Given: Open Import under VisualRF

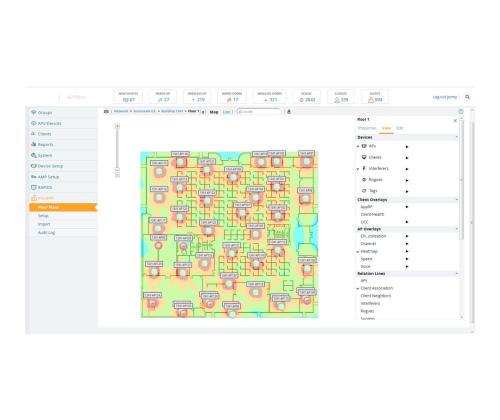Looking at the screenshot, I should coord(44,224).
